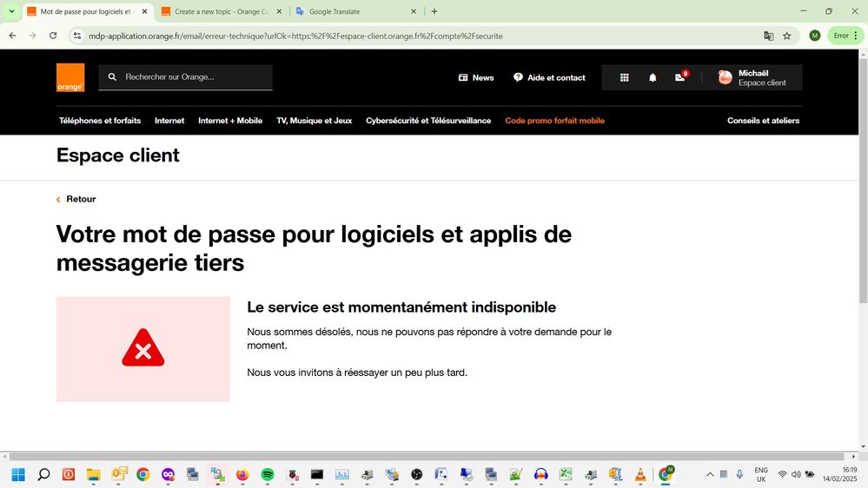Viewport: 868px width, 488px height.
Task: Click the microphone tray icon
Action: tap(739, 474)
